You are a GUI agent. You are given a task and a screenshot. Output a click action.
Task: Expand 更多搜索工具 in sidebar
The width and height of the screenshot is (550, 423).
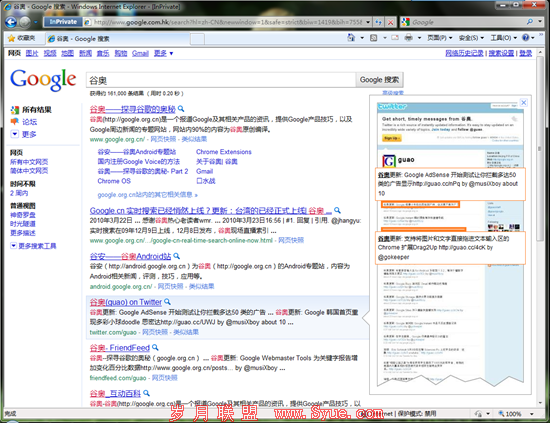click(33, 246)
